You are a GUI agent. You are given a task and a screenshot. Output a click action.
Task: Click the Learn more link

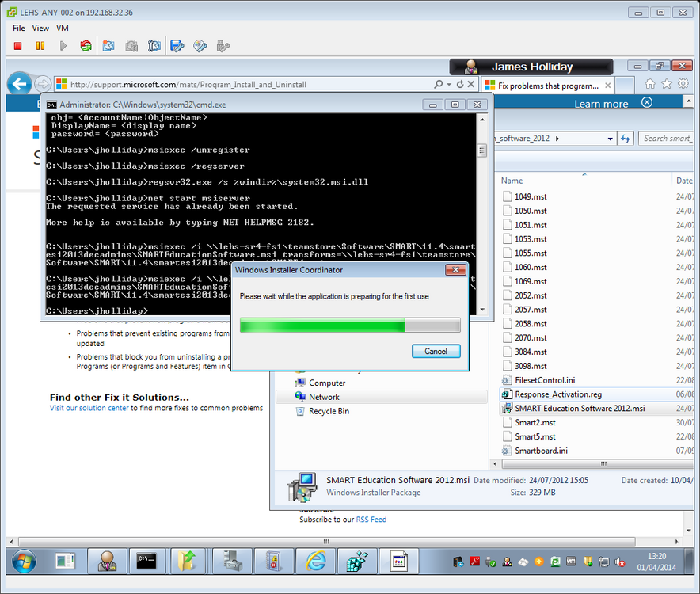pos(601,104)
